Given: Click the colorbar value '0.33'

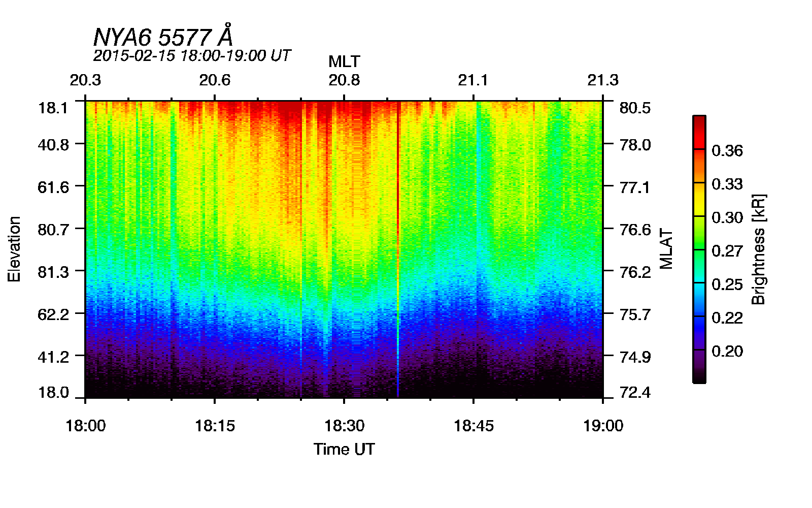Looking at the screenshot, I should point(727,184).
